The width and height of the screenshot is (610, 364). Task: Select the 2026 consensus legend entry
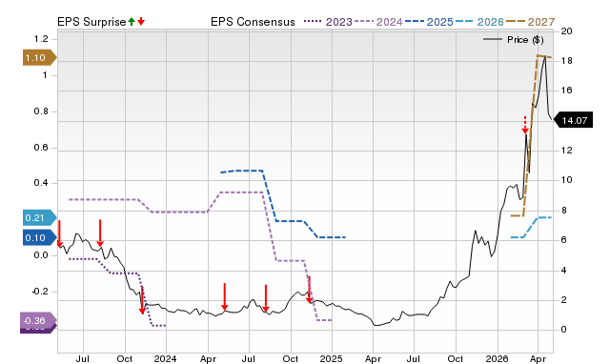pos(479,22)
